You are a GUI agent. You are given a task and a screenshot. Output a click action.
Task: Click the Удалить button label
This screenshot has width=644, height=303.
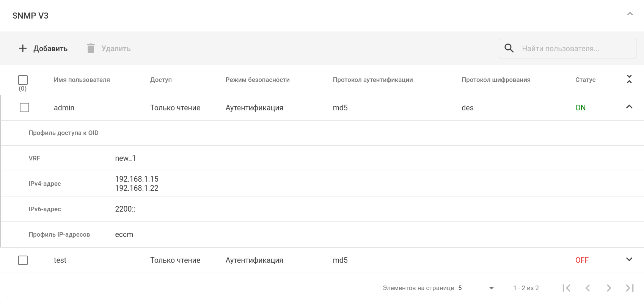(x=116, y=49)
